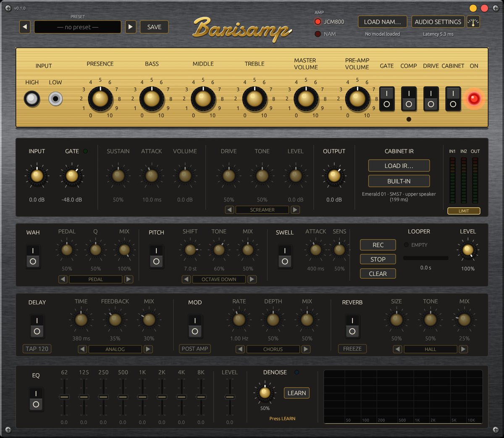Viewport: 504px width, 438px height.
Task: Click the mod RATE knob
Action: click(x=239, y=320)
